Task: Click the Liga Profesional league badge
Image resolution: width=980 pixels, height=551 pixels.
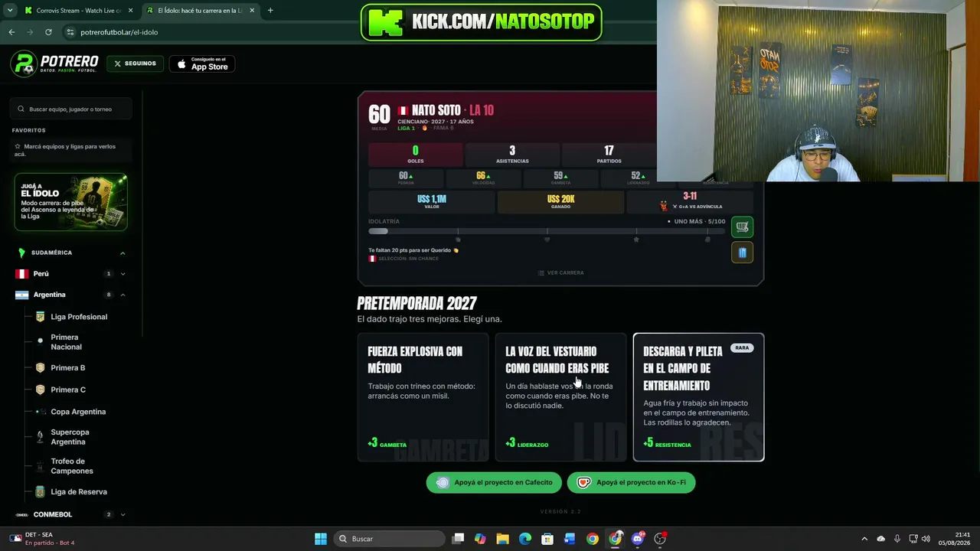Action: coord(40,317)
